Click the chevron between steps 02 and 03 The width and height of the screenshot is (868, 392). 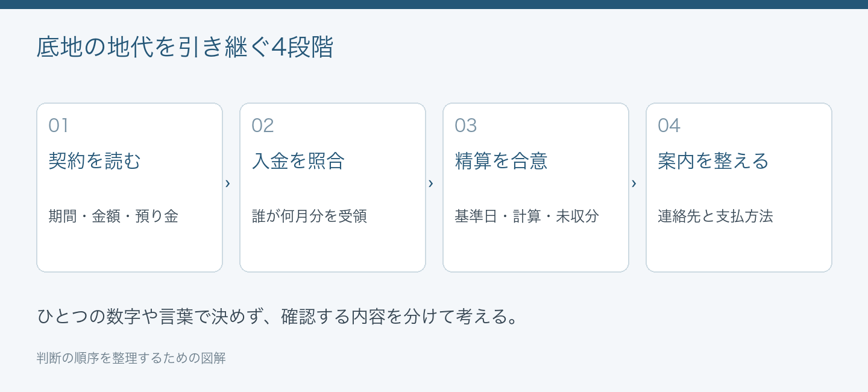(x=430, y=183)
